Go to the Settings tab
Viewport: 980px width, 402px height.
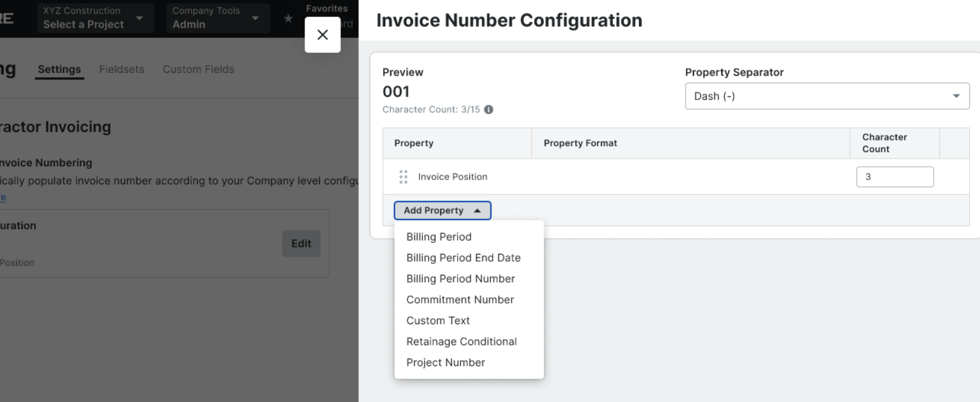click(59, 69)
